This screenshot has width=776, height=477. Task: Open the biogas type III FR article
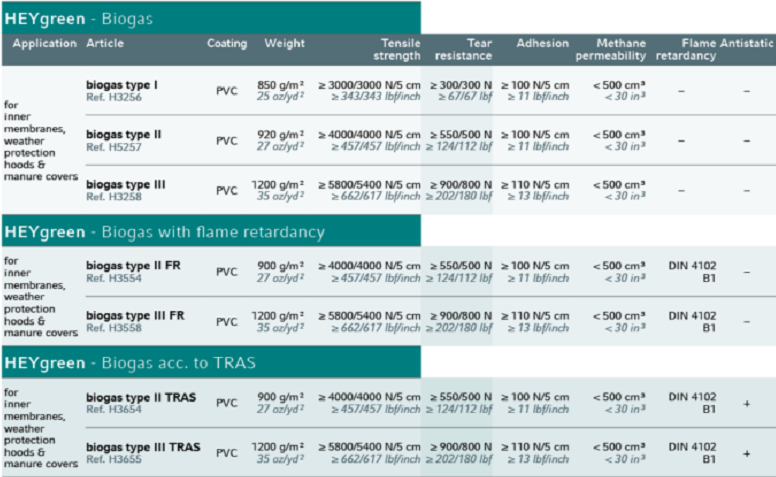(135, 315)
